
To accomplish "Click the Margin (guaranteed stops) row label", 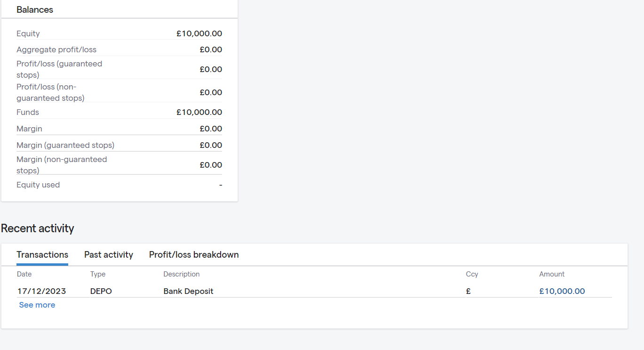I will [65, 146].
